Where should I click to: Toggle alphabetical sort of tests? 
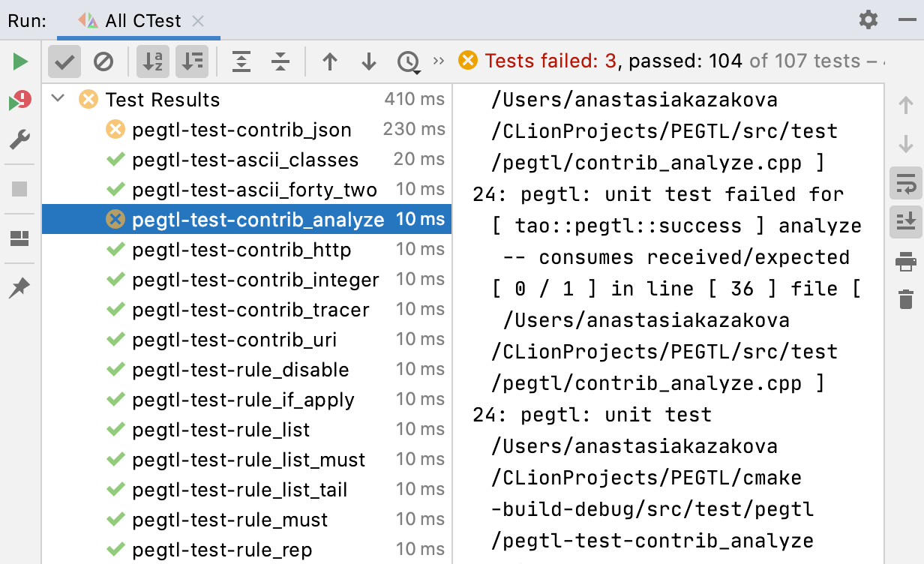153,61
